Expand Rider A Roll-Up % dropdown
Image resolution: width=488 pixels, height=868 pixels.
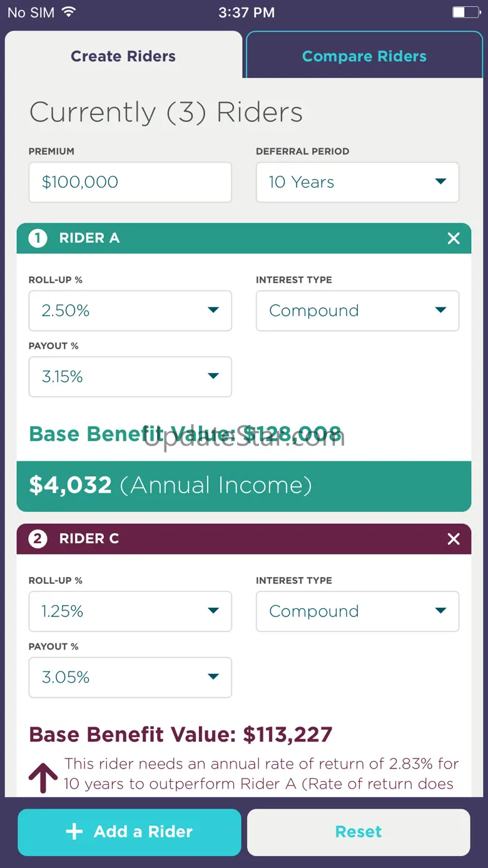[x=130, y=310]
